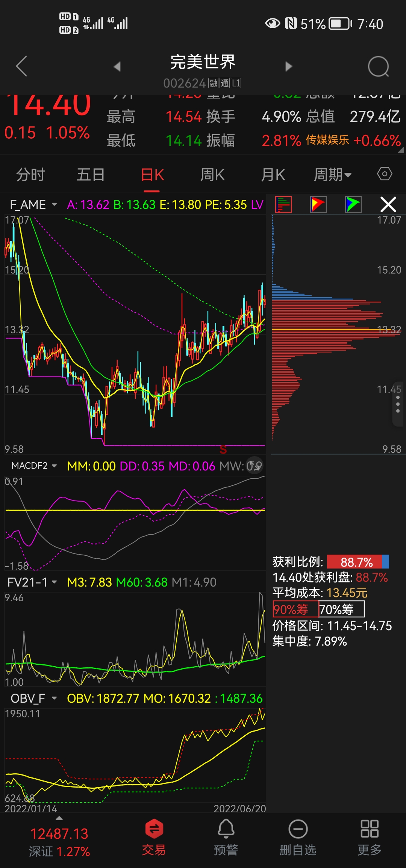Image resolution: width=406 pixels, height=868 pixels.
Task: Tap the 深证 12487.13 index readout
Action: pos(59,842)
